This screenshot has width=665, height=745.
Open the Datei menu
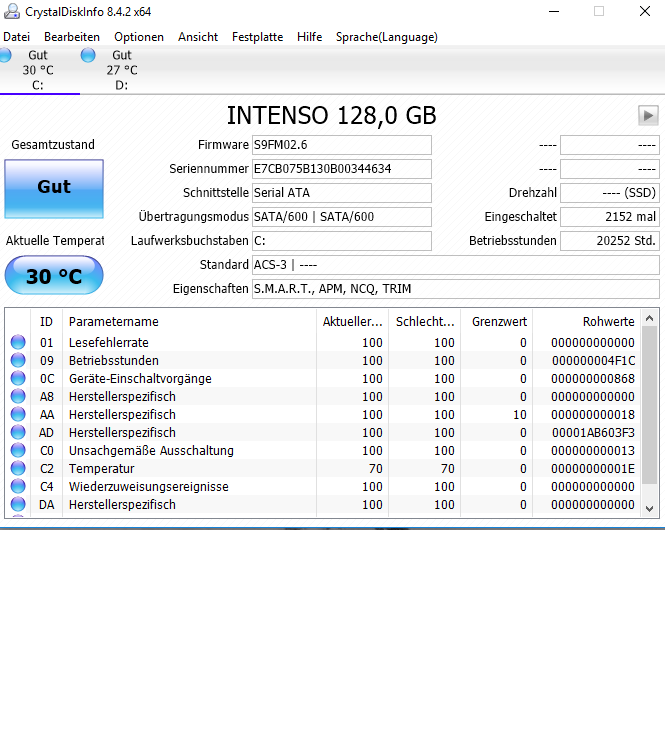17,37
